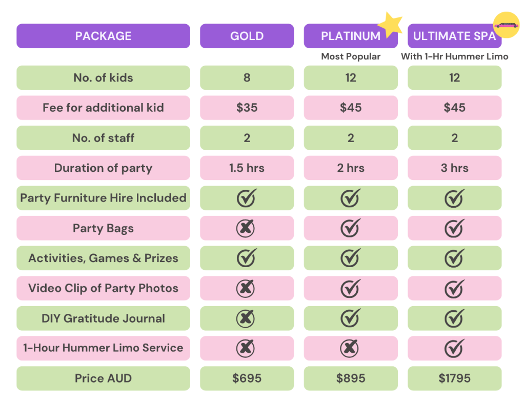The image size is (525, 420).
Task: Click the Most Popular caption text
Action: point(351,56)
